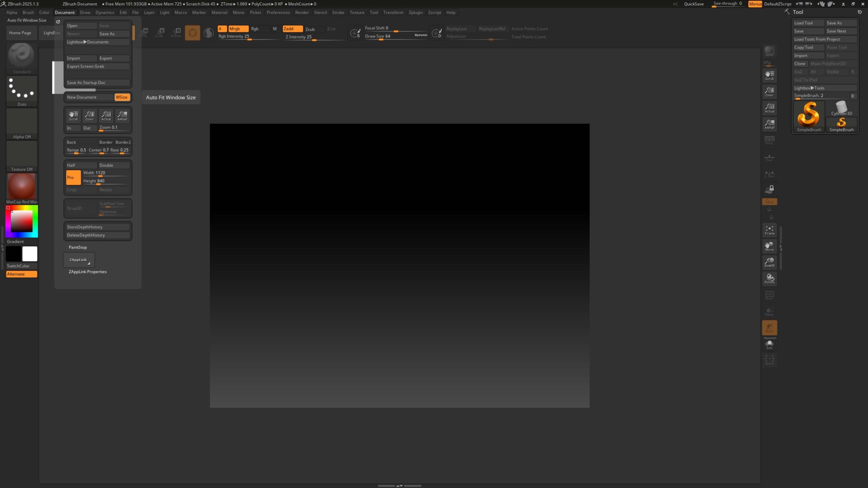Open Lightbox Documents from Document menu
This screenshot has height=488, width=868.
[98, 42]
